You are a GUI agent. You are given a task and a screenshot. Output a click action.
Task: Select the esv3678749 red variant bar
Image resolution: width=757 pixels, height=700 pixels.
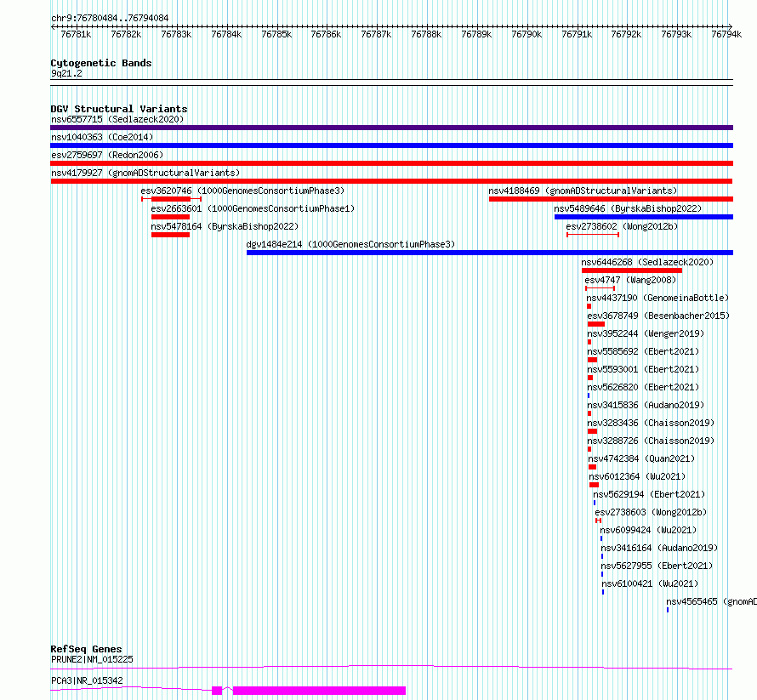coord(596,324)
